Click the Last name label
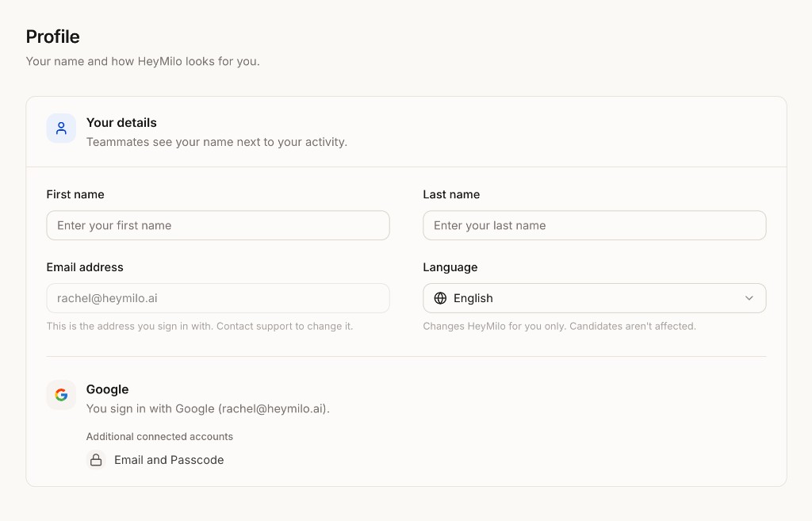 [451, 194]
